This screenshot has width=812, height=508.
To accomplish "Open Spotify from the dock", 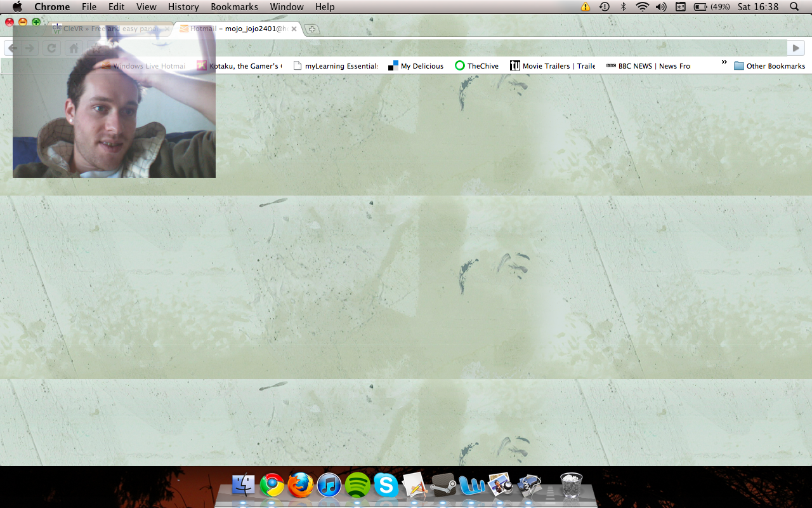I will pyautogui.click(x=358, y=486).
